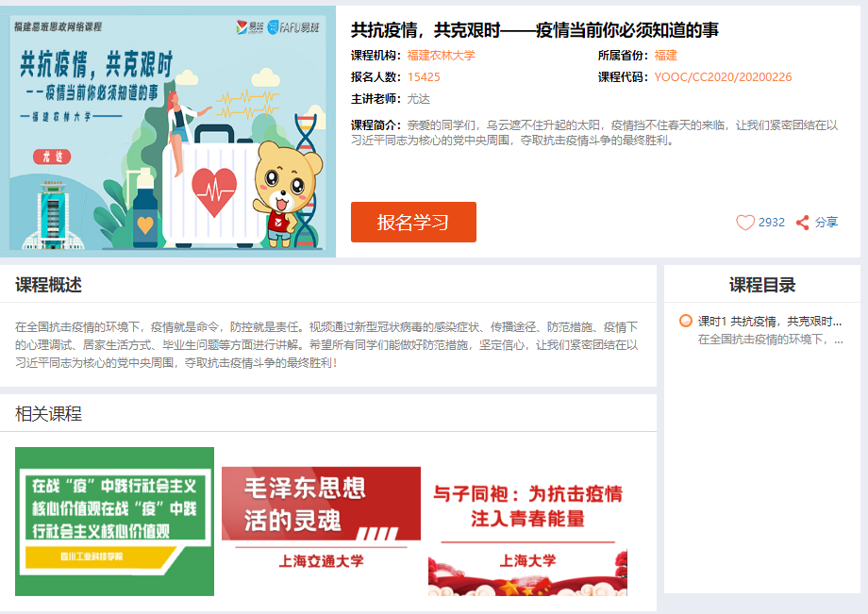
Task: Click the like count 2932
Action: [x=772, y=223]
